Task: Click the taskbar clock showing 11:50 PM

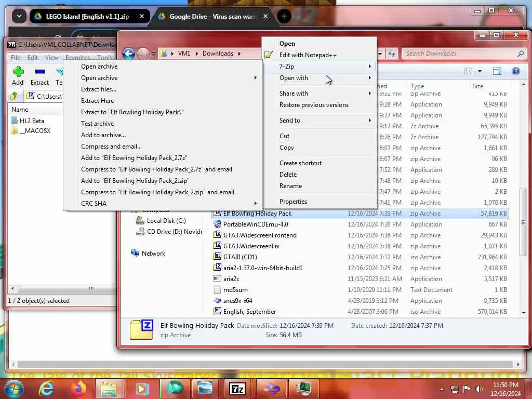Action: click(x=506, y=389)
